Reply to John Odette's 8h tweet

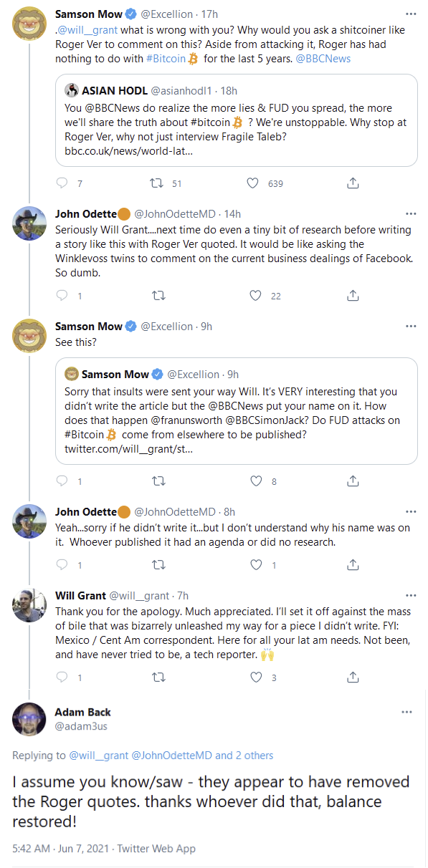coord(62,565)
